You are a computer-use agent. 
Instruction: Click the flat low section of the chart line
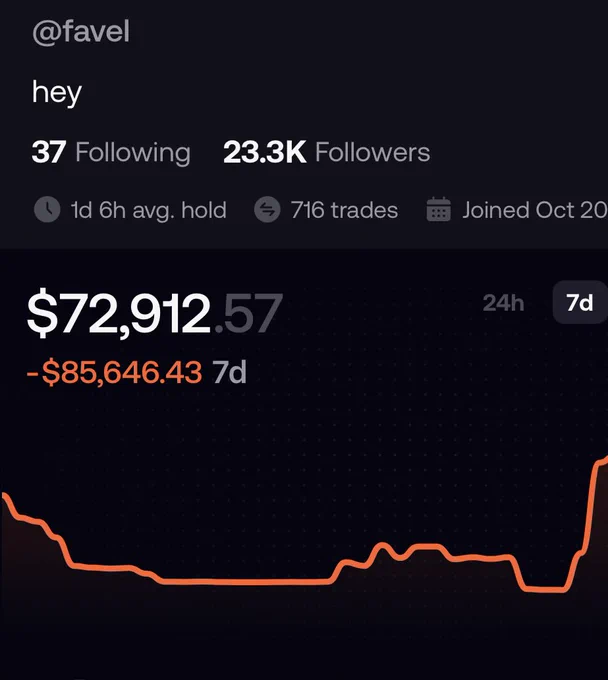pos(245,582)
